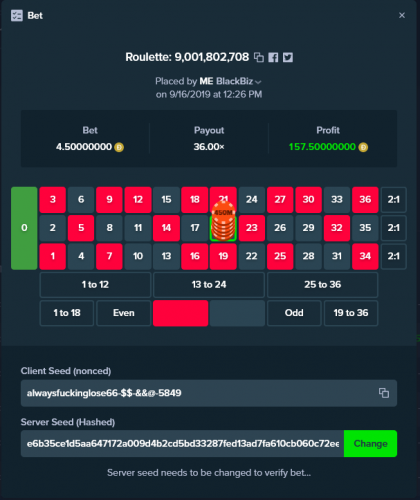Copy the bet ID link icon

click(259, 57)
